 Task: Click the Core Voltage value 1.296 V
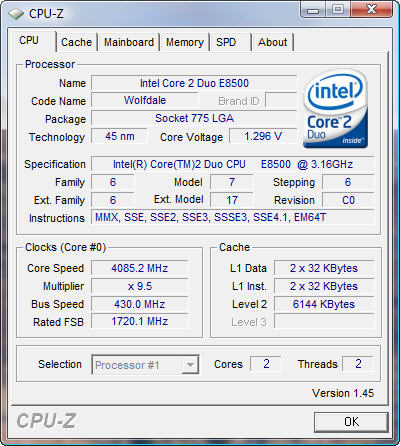click(x=263, y=136)
